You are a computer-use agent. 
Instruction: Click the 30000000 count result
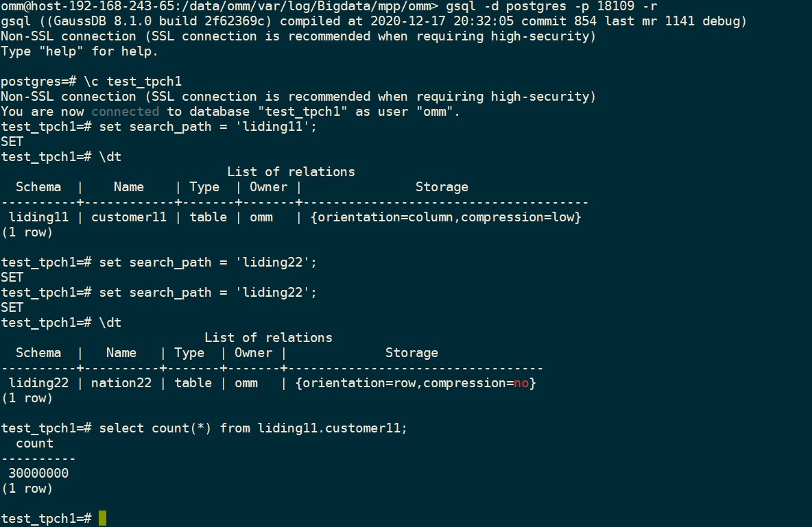38,473
